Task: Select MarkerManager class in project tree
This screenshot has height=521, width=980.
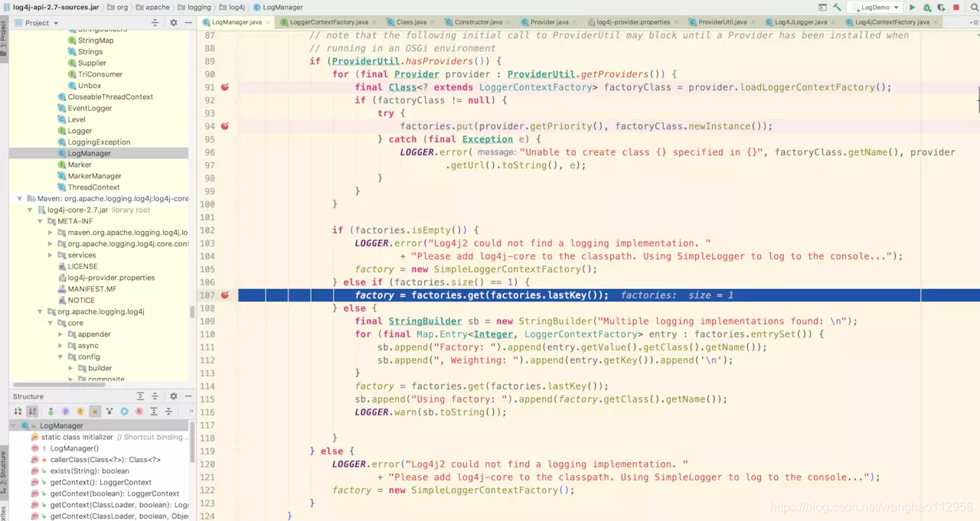Action: point(94,176)
